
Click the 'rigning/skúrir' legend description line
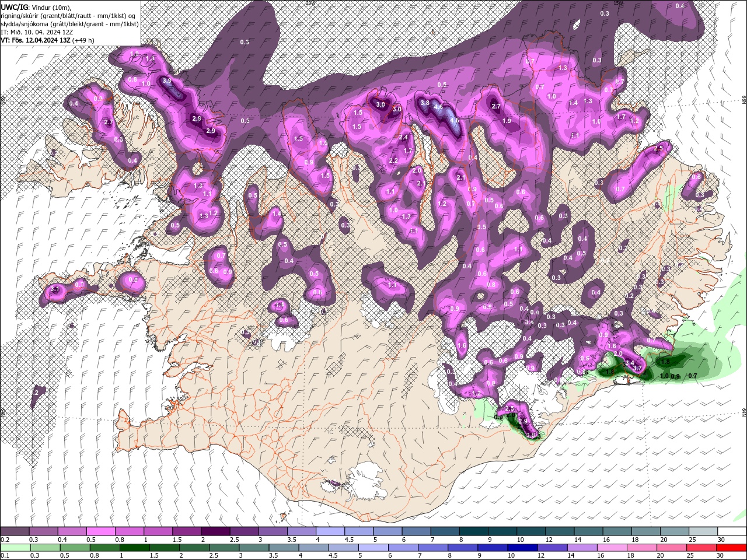(x=69, y=15)
